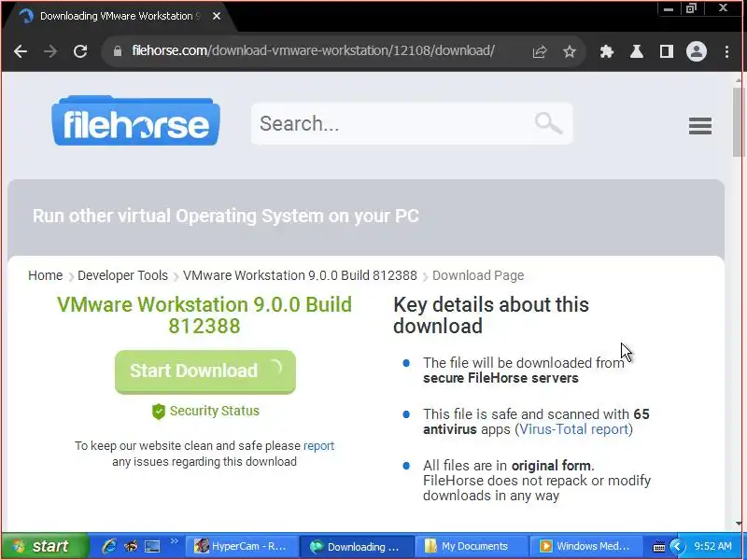Viewport: 747px width, 560px height.
Task: Open the Virus-Total report link
Action: click(573, 429)
